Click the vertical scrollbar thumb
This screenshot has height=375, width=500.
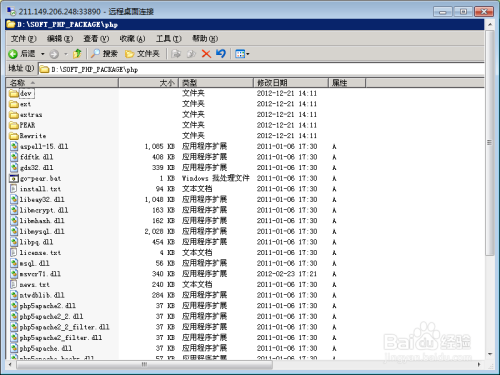click(490, 143)
